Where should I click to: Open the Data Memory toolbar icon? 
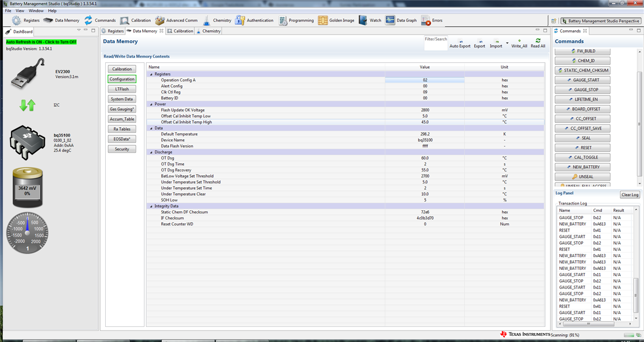(48, 20)
